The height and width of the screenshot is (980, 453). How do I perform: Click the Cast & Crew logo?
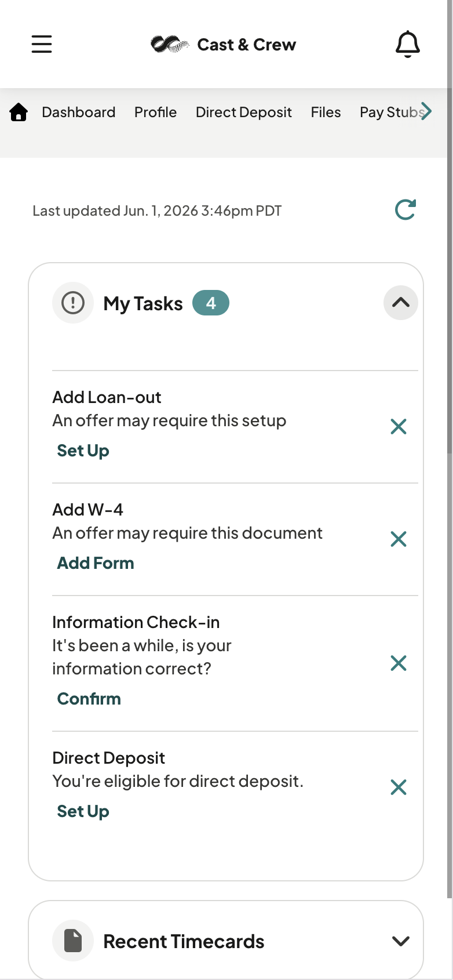pos(224,44)
